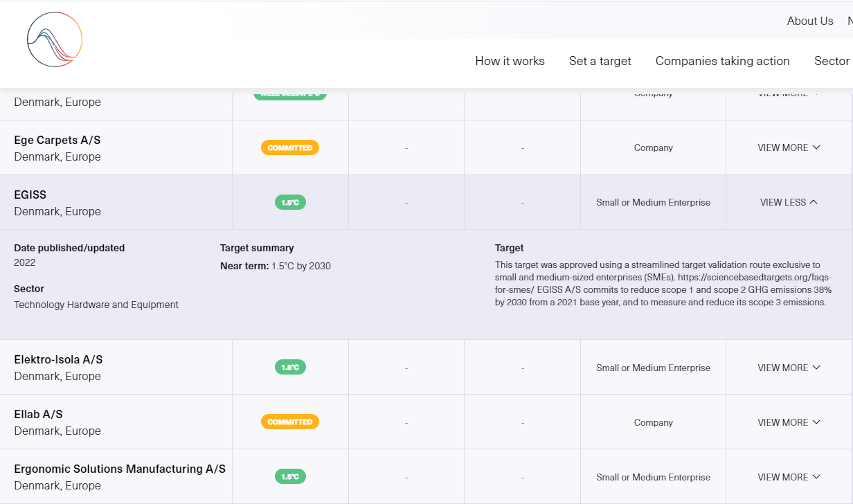The image size is (853, 504).
Task: Expand Ellab A/S View More
Action: tap(789, 422)
